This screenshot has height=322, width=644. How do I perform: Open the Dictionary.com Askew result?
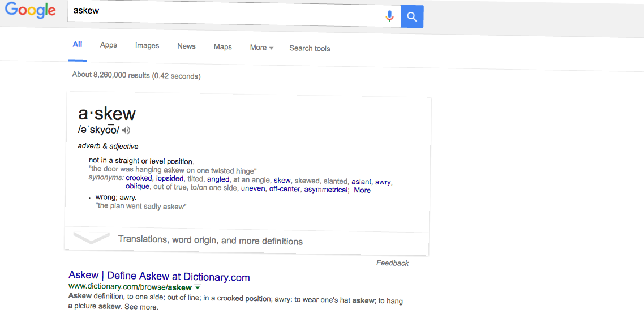(160, 276)
